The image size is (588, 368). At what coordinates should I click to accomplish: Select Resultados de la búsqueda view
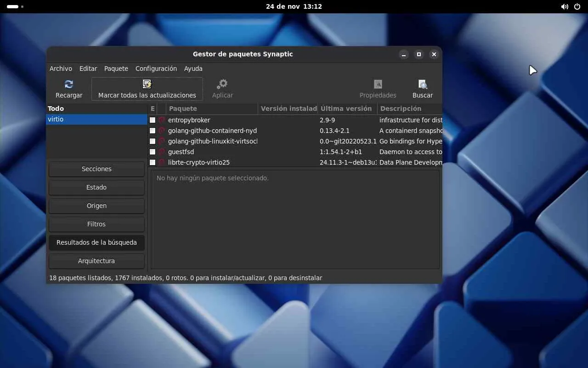[96, 242]
